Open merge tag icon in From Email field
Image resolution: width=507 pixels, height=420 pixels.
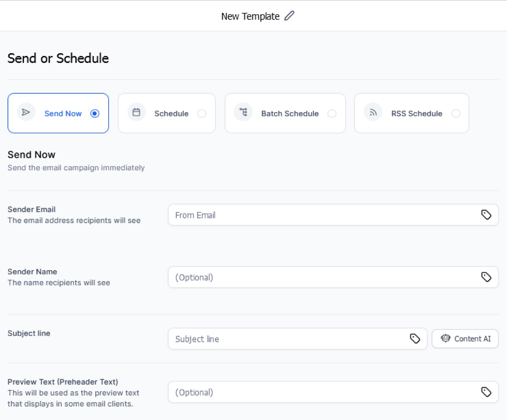486,215
